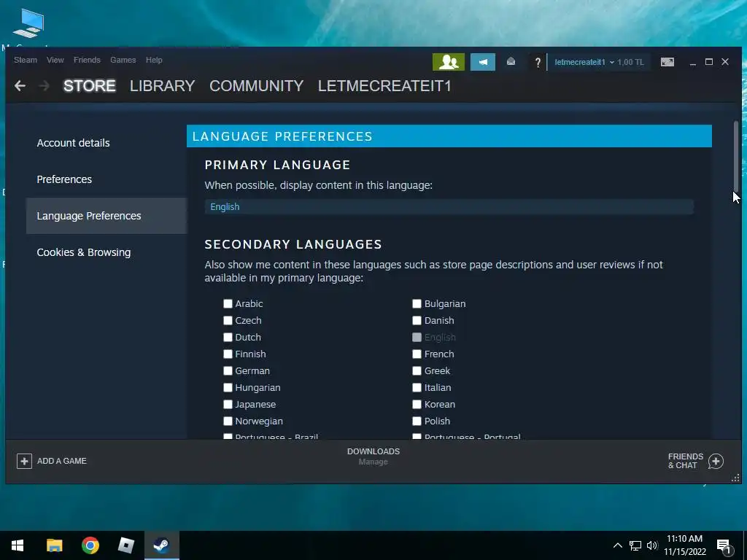Open Roblox from taskbar
This screenshot has height=560, width=747.
(125, 545)
